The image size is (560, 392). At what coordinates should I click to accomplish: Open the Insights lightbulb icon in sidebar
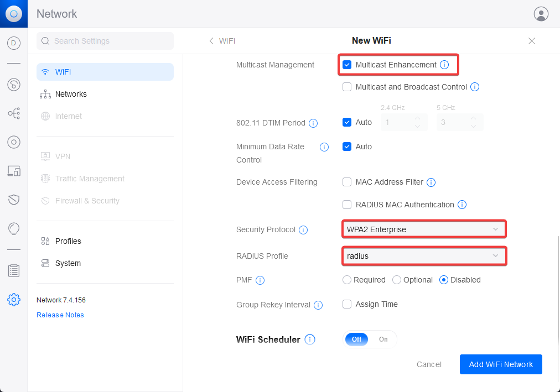click(x=14, y=229)
